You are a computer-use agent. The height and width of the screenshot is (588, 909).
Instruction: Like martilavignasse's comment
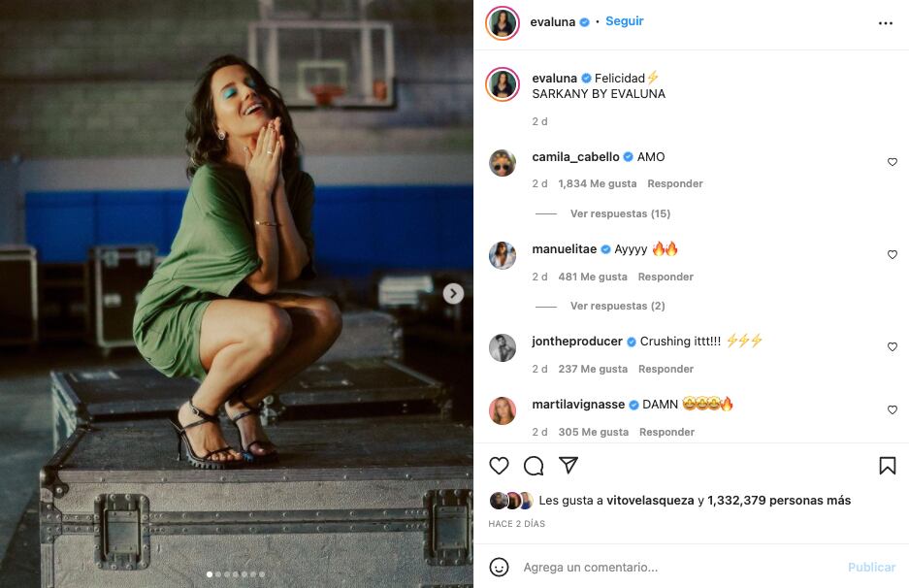(x=893, y=409)
